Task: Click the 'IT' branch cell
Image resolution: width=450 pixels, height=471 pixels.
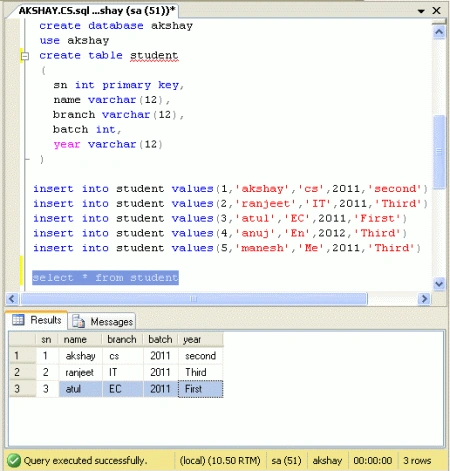Action: tap(123, 372)
